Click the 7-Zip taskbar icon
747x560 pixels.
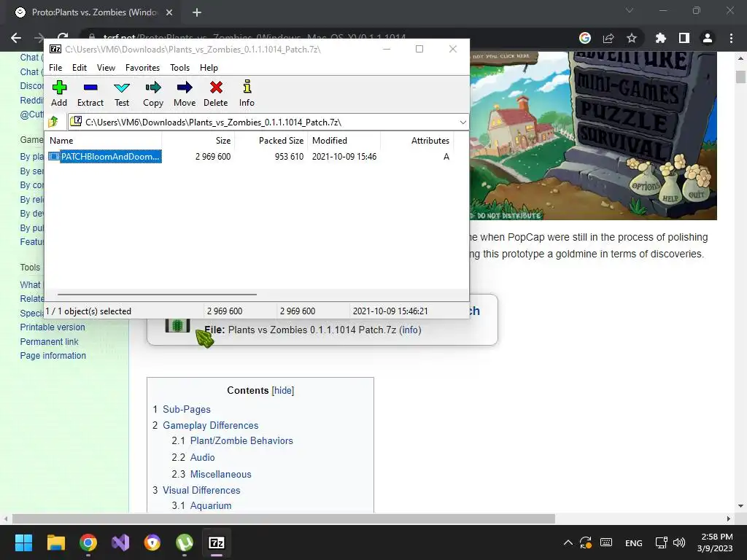pyautogui.click(x=217, y=542)
